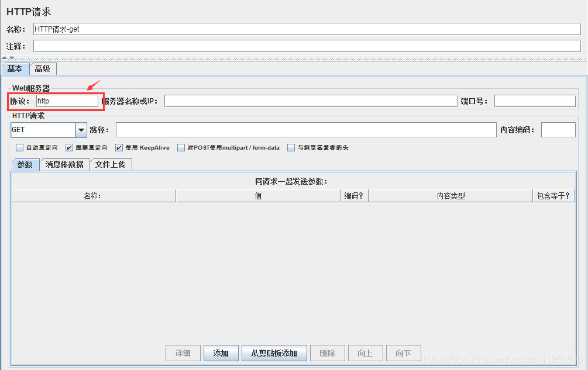Click the 从剪贴板添加 button
The height and width of the screenshot is (370, 588).
274,353
